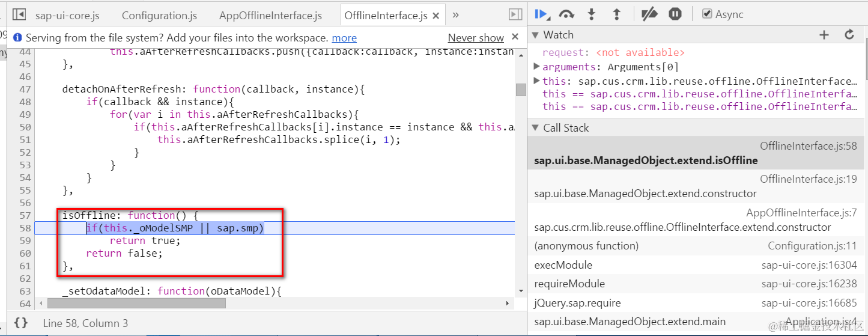Click 'return true;' on line 59
Viewport: 868px width, 336px height.
click(145, 240)
